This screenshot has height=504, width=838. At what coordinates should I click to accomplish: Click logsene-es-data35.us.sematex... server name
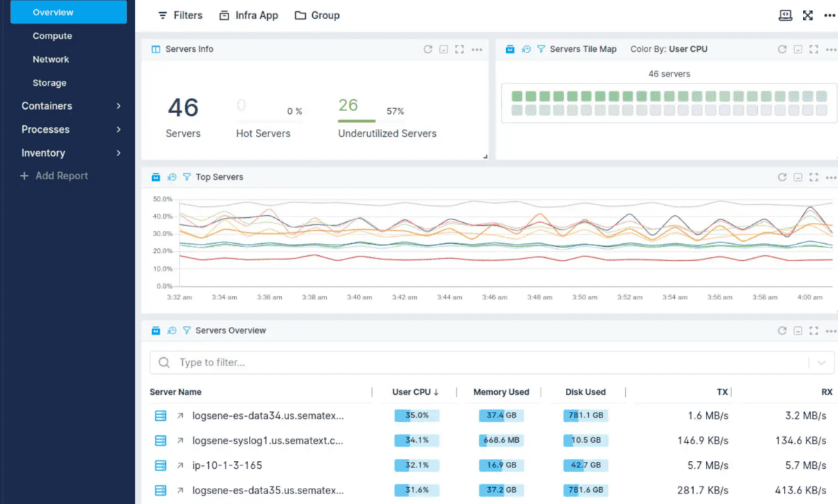pyautogui.click(x=269, y=490)
